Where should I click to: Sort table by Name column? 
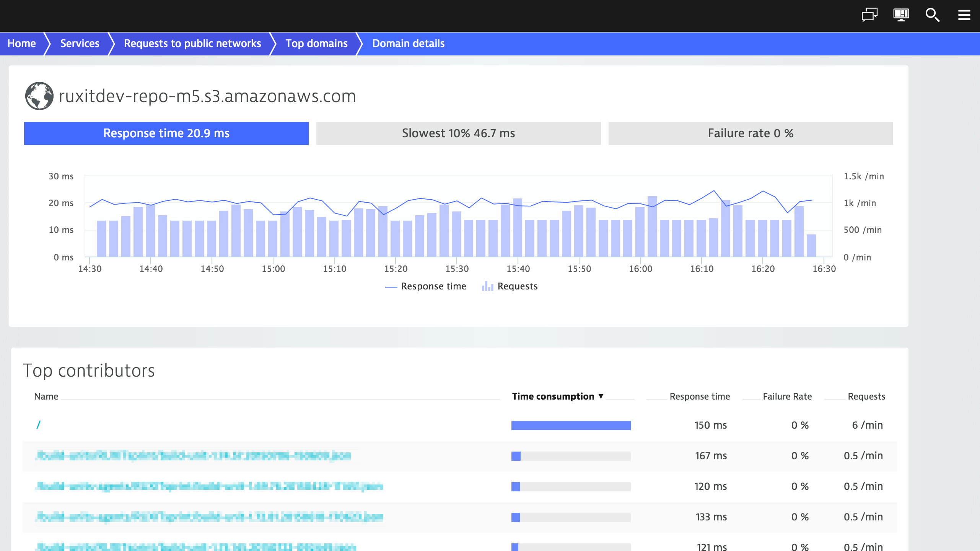pos(46,397)
